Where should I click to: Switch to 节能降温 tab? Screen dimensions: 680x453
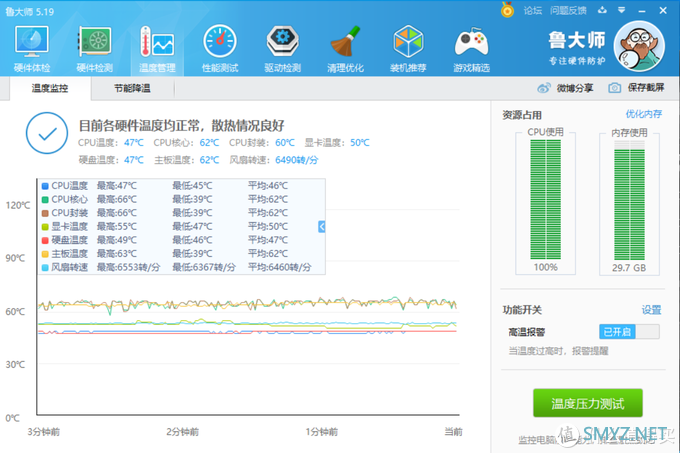(x=132, y=88)
